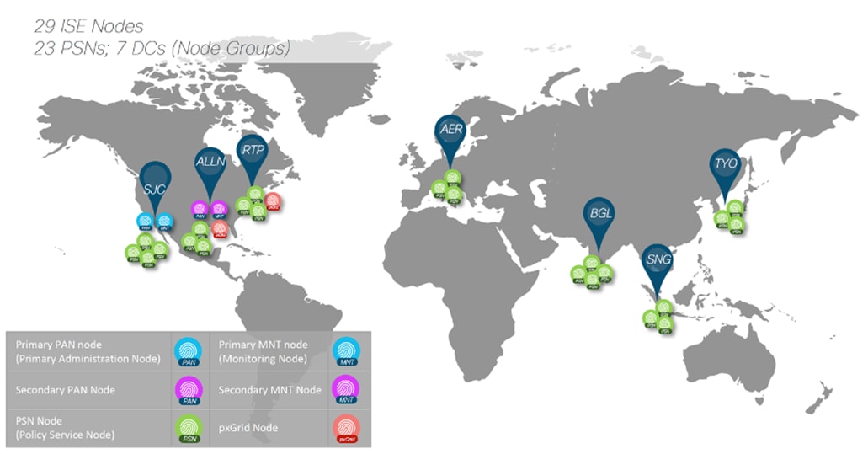Click the Secondary MNT icon in the legend
The image size is (868, 454).
tap(347, 390)
